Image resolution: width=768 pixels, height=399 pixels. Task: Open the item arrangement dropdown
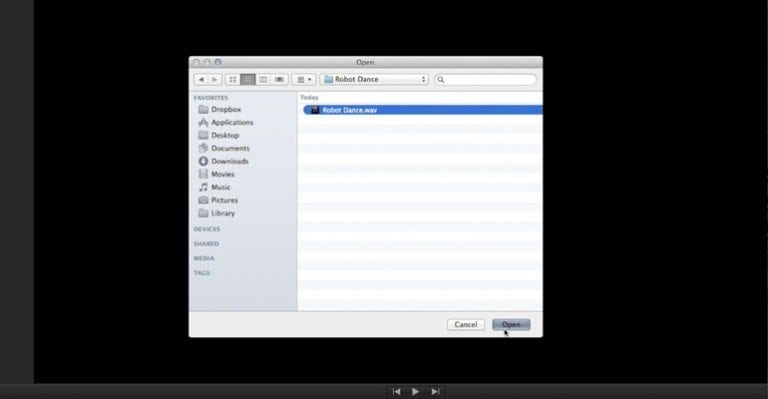[304, 79]
